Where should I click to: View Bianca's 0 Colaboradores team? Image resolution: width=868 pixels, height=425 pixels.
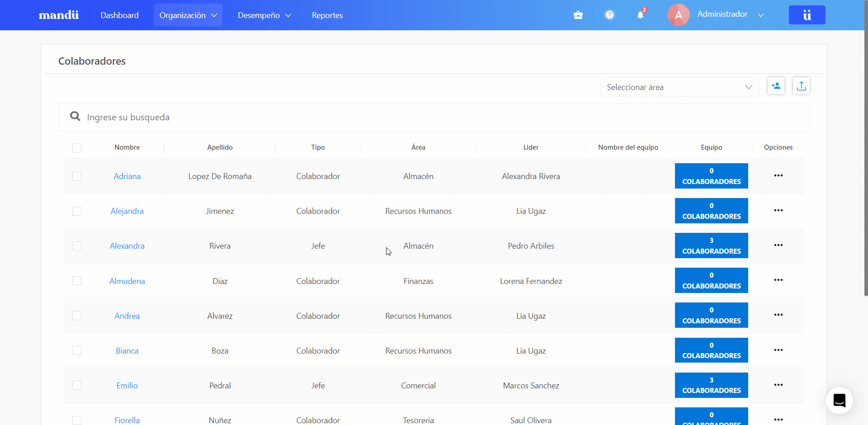click(x=711, y=350)
